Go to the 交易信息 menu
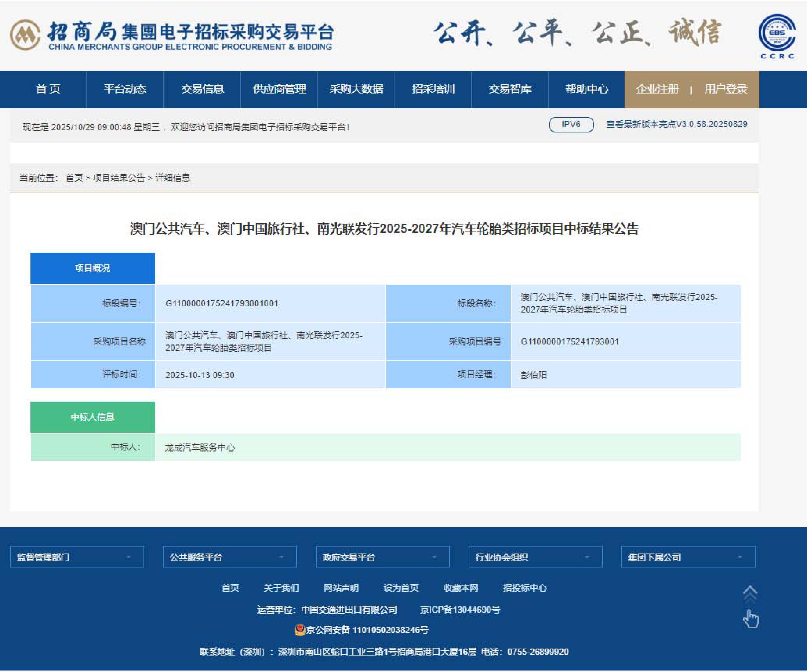 [x=202, y=89]
